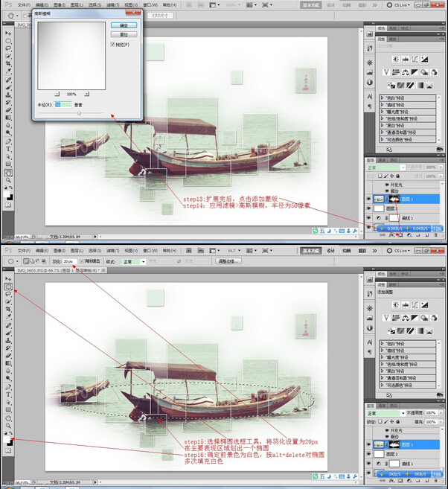This screenshot has height=489, width=448.
Task: Click 复位 in the Gaussian Blur dialog
Action: pos(124,34)
